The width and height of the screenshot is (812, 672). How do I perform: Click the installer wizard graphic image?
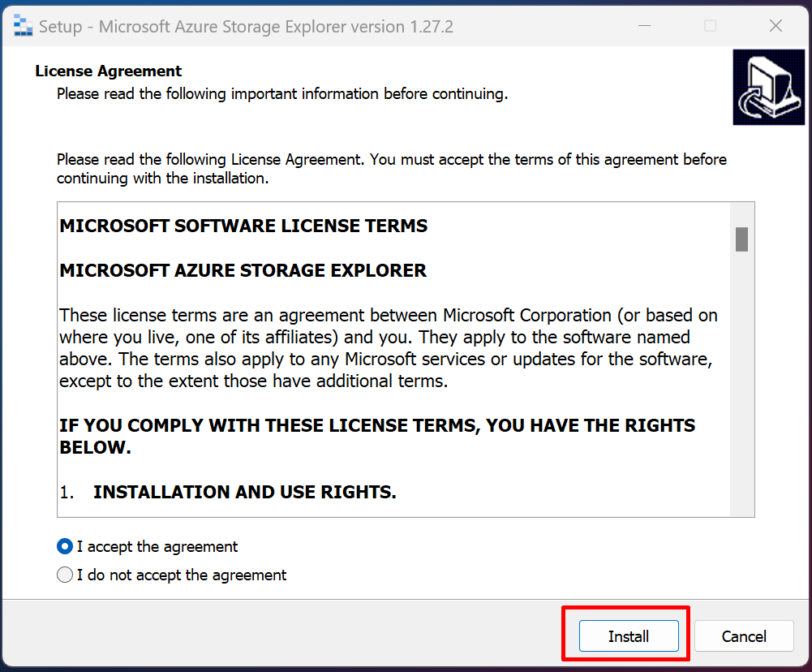(x=767, y=87)
